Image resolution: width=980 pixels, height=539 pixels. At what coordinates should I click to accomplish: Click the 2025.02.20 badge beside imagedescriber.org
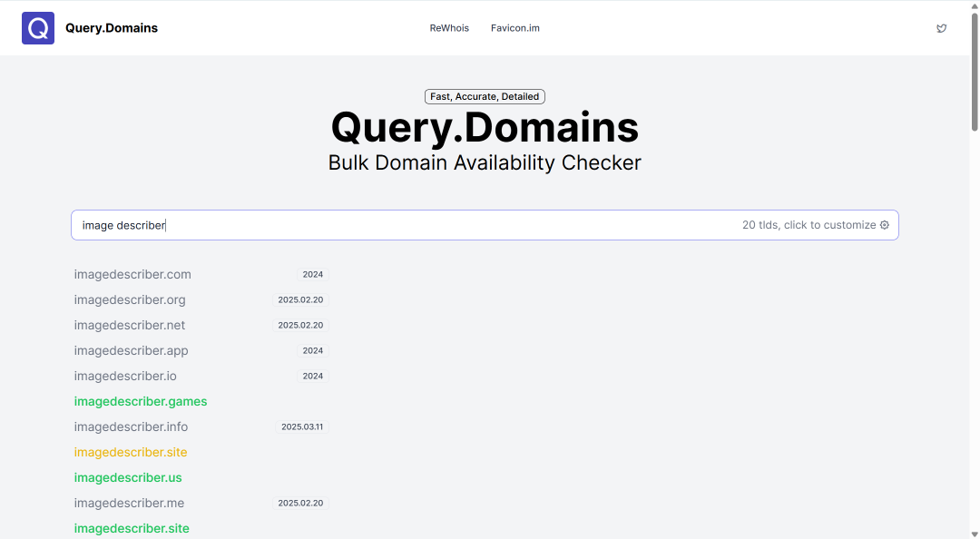pyautogui.click(x=300, y=300)
